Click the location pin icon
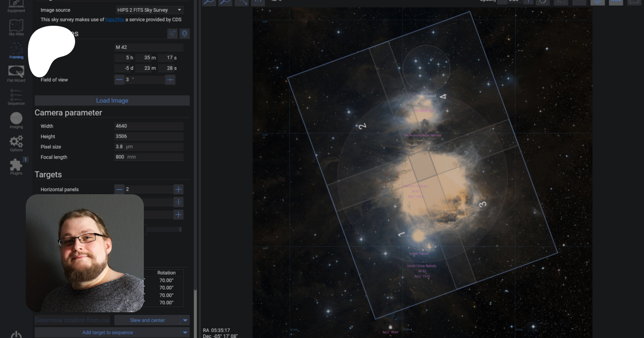The width and height of the screenshot is (644, 338). coord(185,34)
